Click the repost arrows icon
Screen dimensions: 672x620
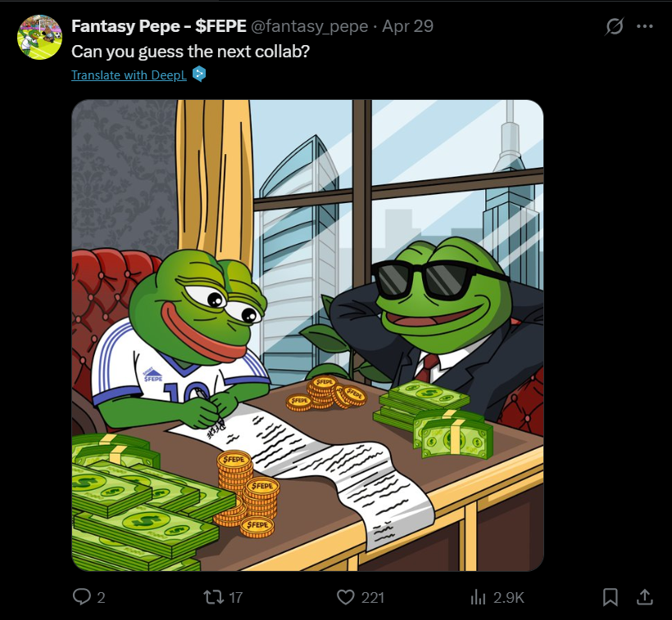(x=213, y=597)
